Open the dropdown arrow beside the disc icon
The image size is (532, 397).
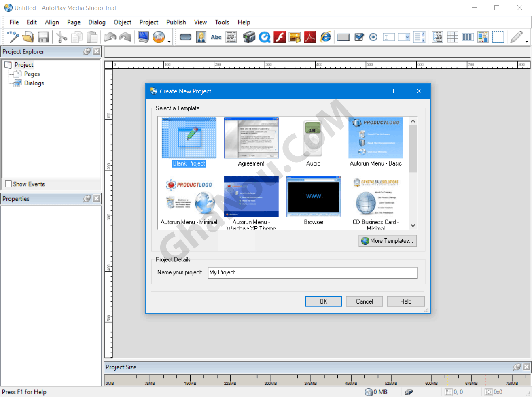pyautogui.click(x=169, y=41)
